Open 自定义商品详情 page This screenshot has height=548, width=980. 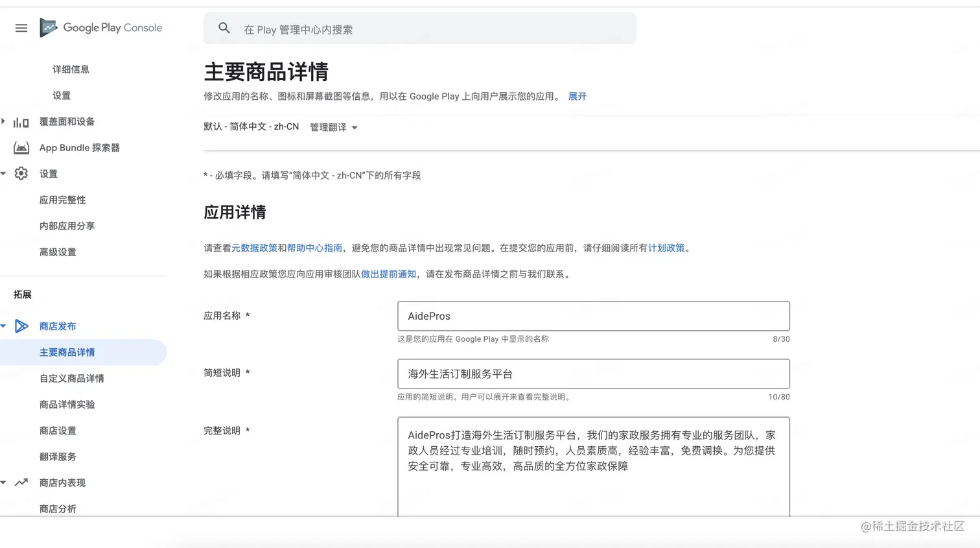(x=71, y=378)
